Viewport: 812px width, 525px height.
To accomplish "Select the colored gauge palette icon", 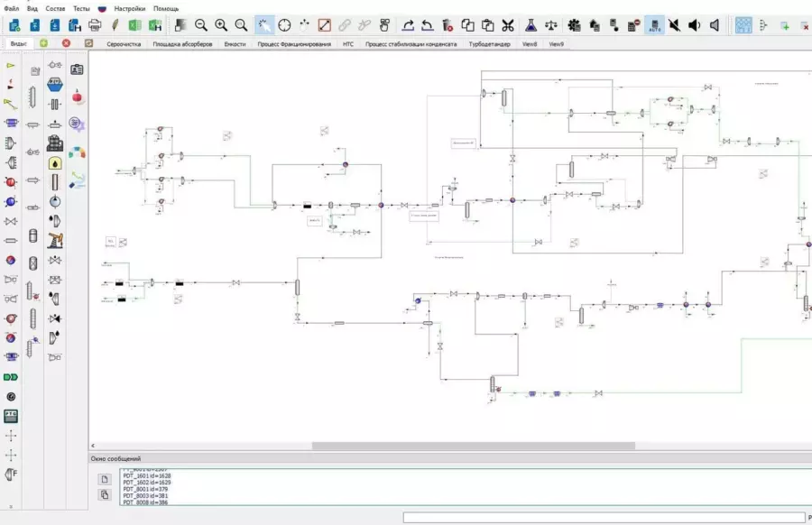I will [x=77, y=152].
